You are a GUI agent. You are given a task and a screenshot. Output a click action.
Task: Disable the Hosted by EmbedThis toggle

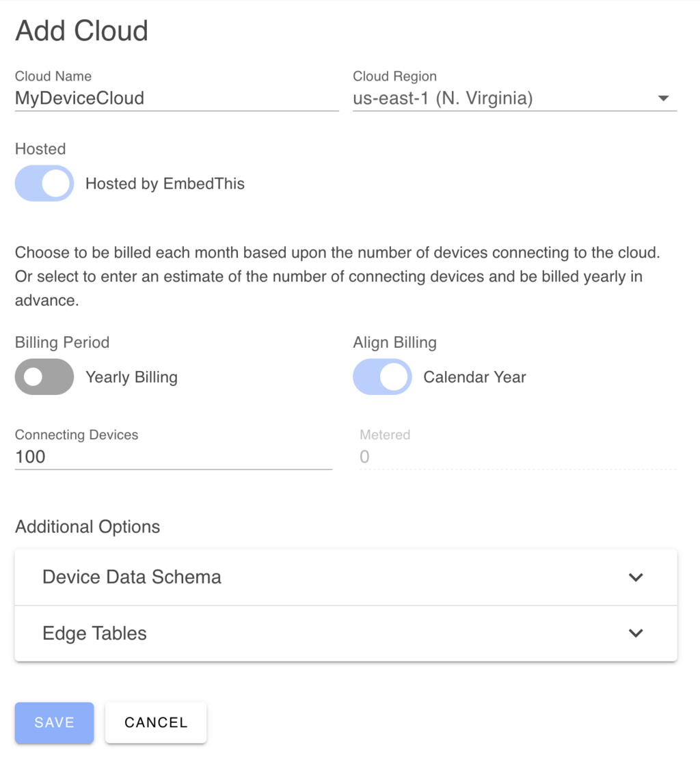tap(44, 183)
